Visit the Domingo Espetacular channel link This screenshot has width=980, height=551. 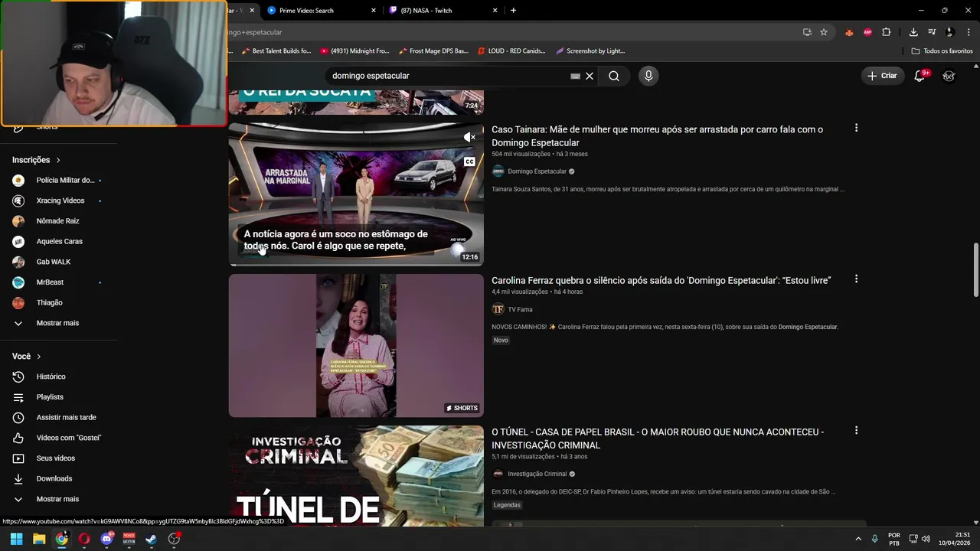(x=537, y=171)
